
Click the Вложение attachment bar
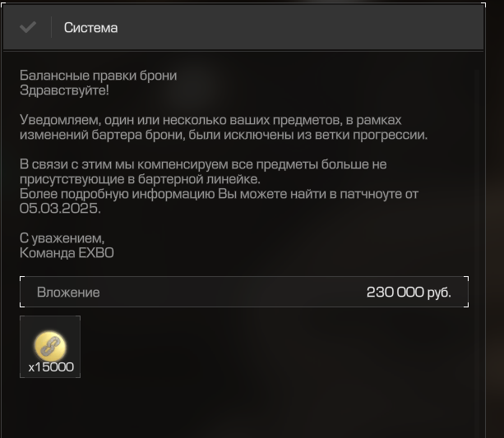[x=244, y=292]
